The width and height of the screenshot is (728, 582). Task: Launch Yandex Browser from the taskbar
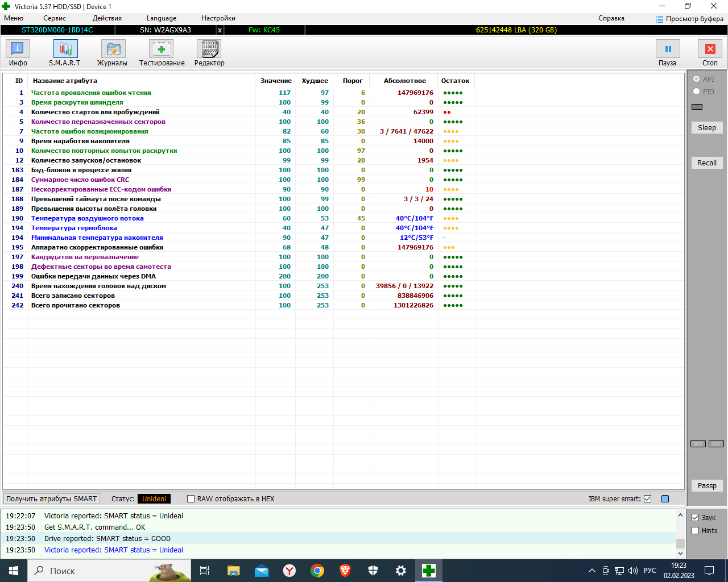(289, 571)
